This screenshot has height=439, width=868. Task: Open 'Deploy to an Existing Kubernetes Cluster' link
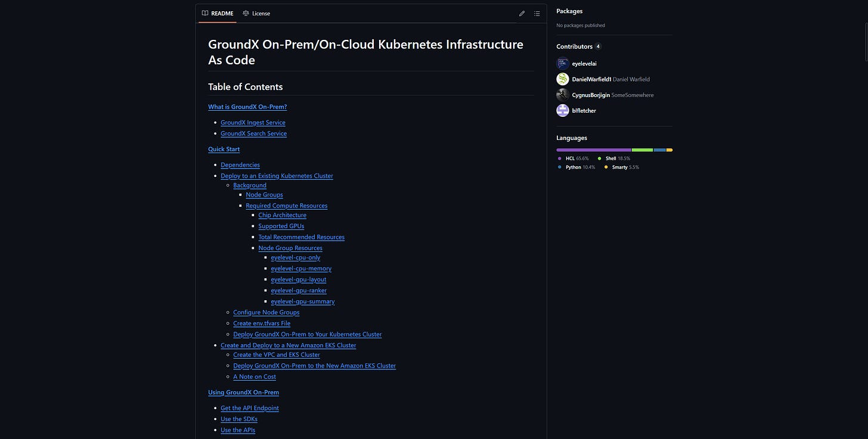[x=277, y=176]
